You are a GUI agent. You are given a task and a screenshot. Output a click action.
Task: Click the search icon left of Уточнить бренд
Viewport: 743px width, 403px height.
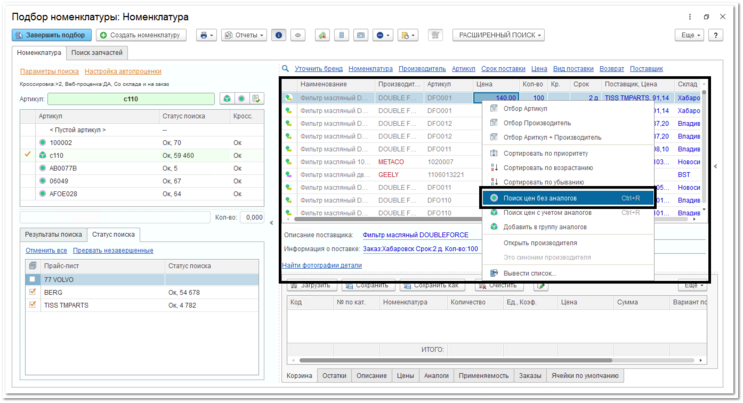[x=287, y=69]
